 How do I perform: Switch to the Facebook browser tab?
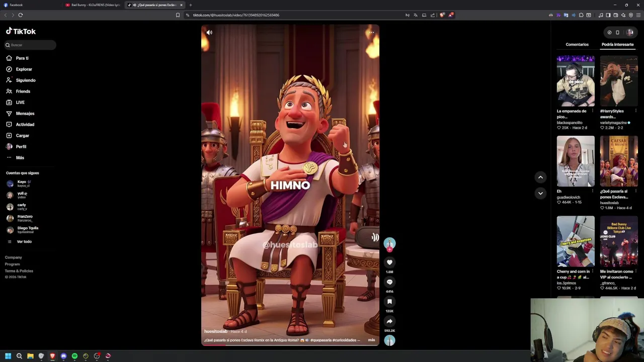click(30, 5)
